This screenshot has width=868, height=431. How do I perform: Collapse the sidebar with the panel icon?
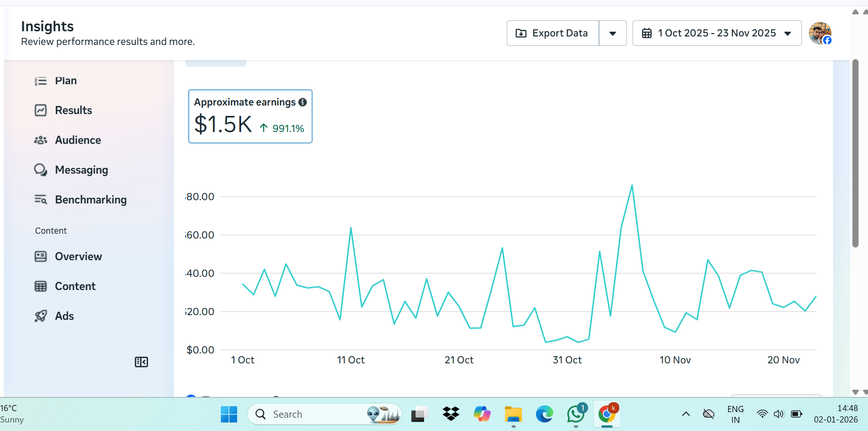pos(141,362)
